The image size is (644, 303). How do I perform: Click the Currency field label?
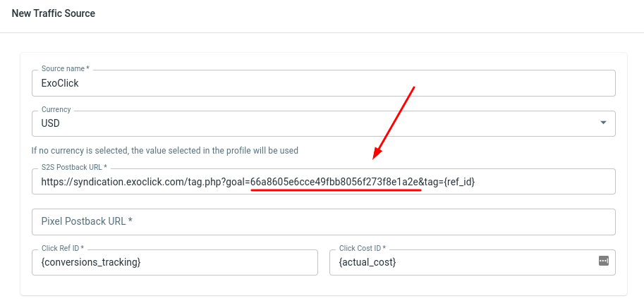(56, 109)
